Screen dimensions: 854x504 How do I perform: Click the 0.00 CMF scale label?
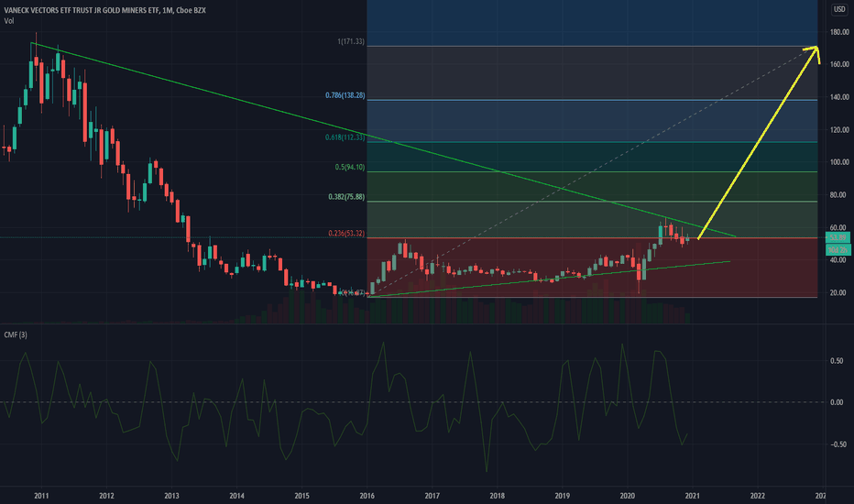pos(837,402)
